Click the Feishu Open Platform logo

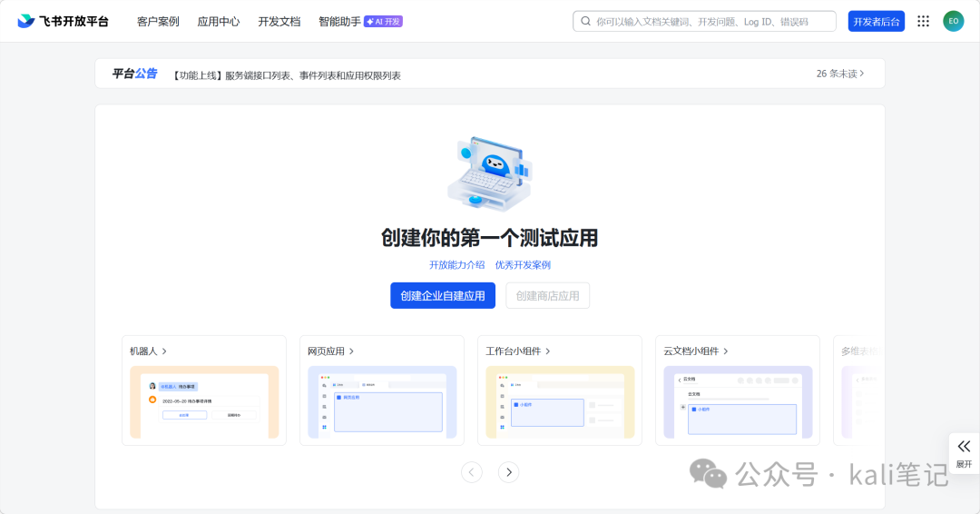pos(64,21)
